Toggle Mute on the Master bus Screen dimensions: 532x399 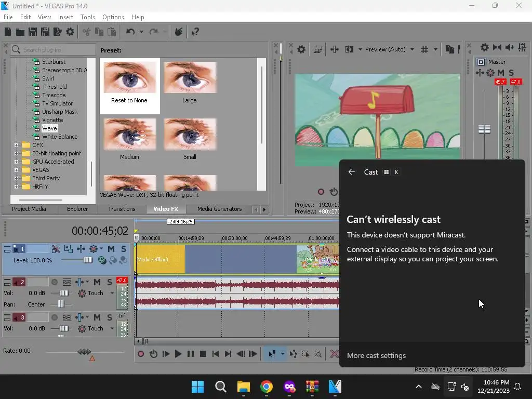(x=500, y=73)
